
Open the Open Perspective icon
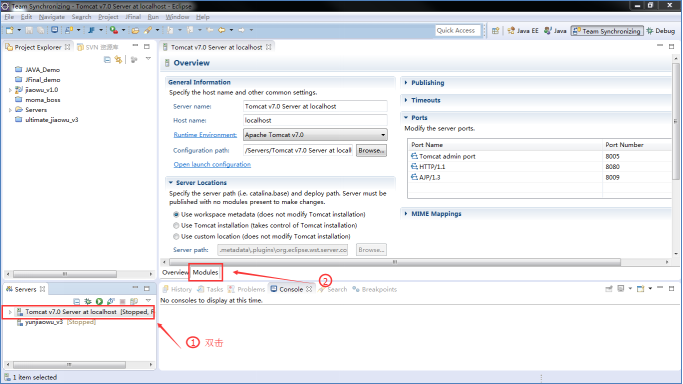pos(495,30)
